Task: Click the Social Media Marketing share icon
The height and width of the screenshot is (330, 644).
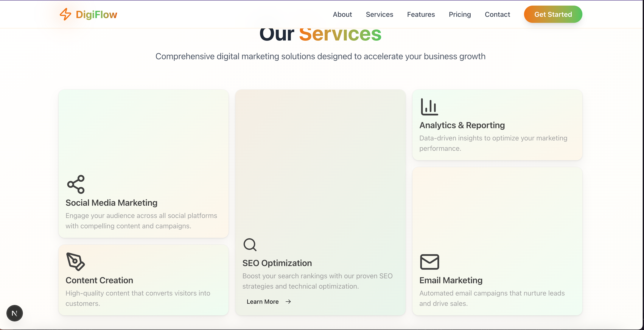Action: [76, 184]
